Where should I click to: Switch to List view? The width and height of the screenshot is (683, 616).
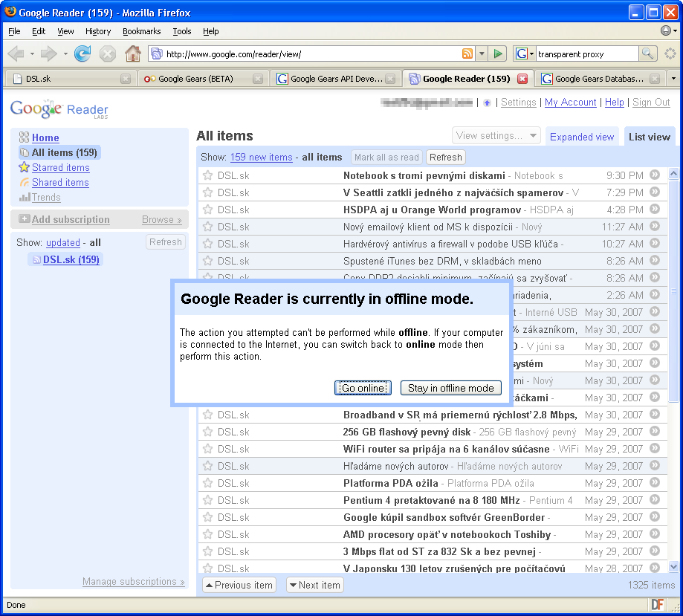pos(649,137)
